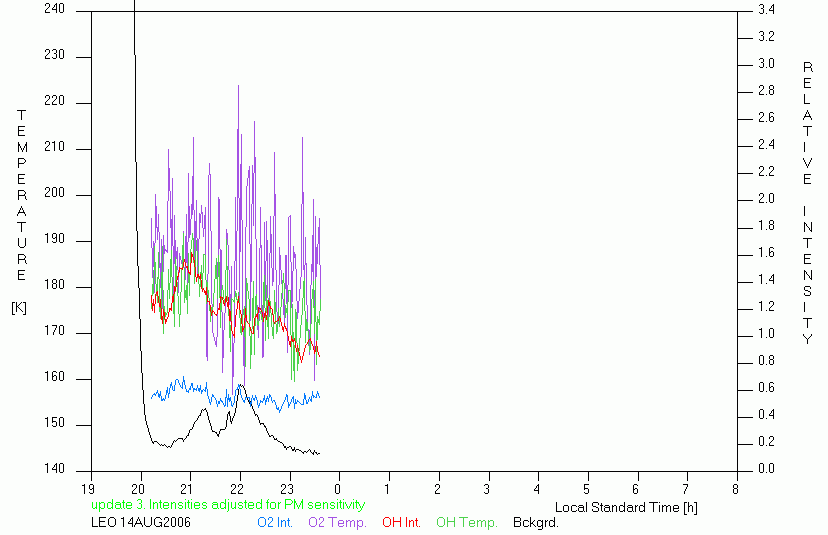Click the 190 temperature axis label
Image resolution: width=828 pixels, height=535 pixels.
tap(54, 239)
